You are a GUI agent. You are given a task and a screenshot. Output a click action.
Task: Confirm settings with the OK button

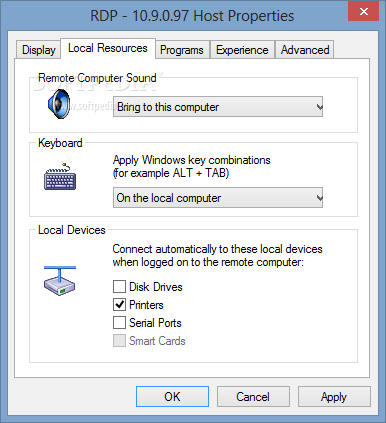(x=172, y=397)
